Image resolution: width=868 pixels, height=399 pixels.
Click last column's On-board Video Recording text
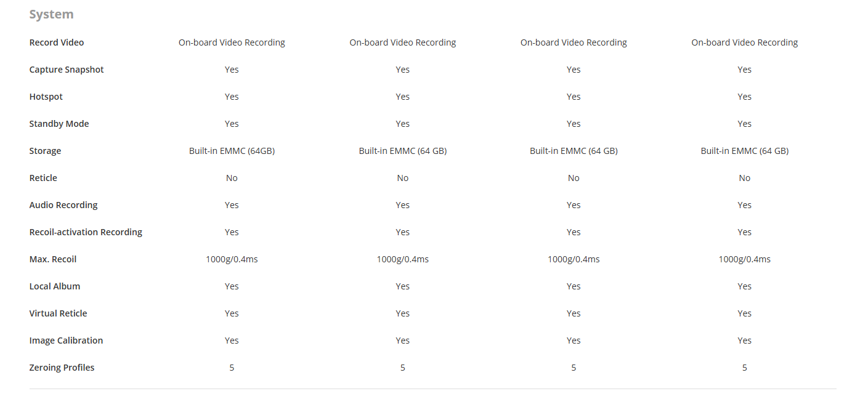[744, 42]
